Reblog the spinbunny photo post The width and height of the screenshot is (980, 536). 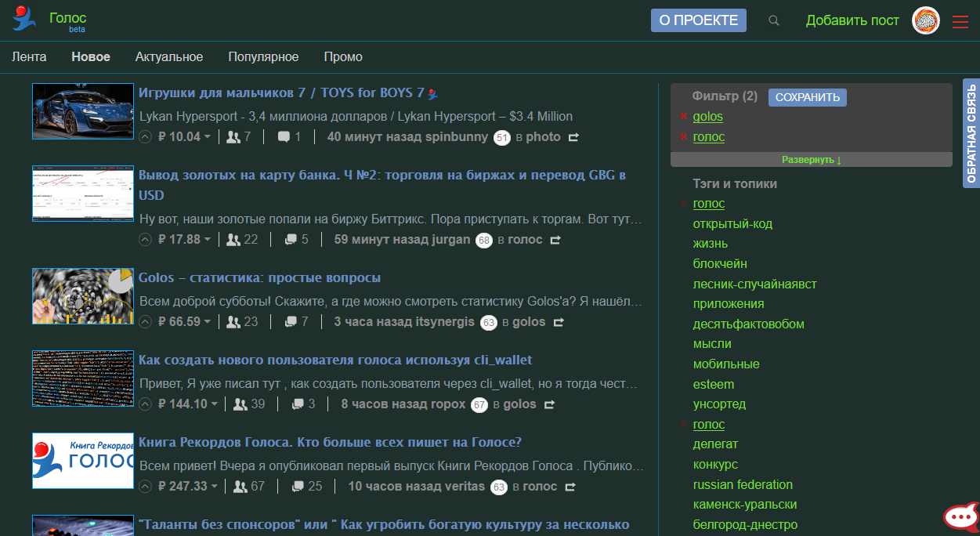point(573,137)
